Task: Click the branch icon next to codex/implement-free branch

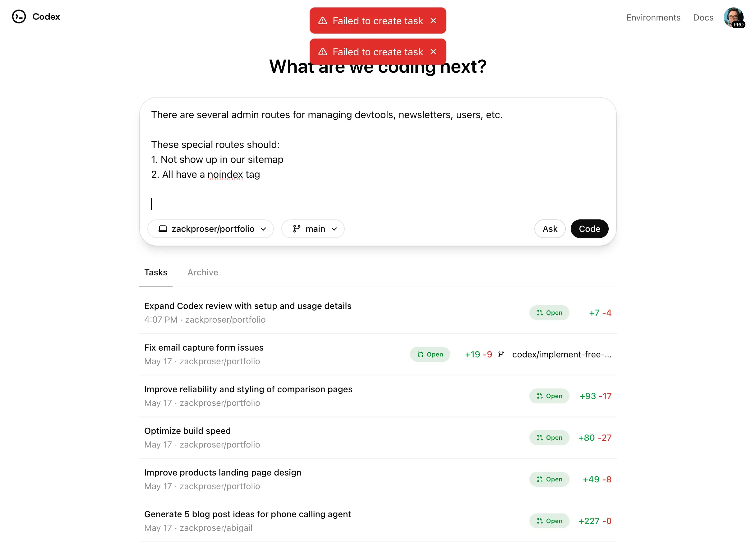Action: [501, 354]
